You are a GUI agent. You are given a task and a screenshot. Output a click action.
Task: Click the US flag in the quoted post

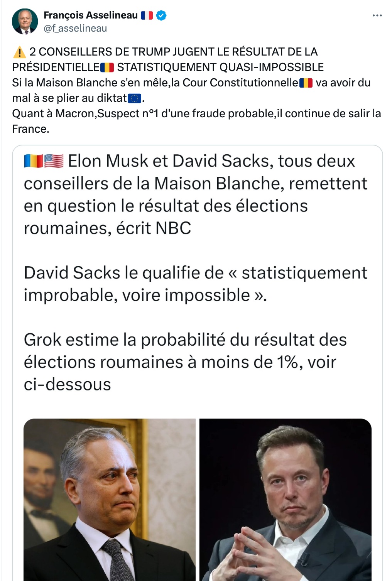tap(54, 161)
